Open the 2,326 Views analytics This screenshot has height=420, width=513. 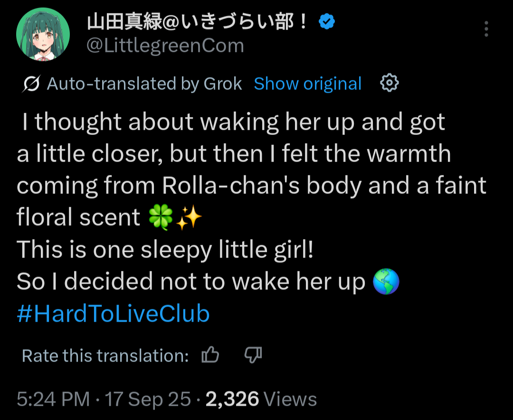[261, 399]
